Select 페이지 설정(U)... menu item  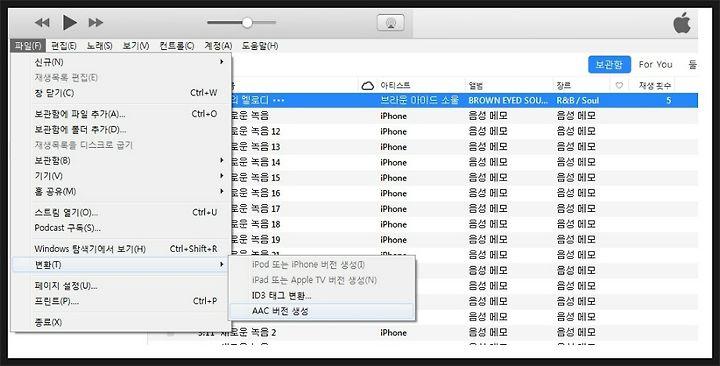(x=122, y=286)
